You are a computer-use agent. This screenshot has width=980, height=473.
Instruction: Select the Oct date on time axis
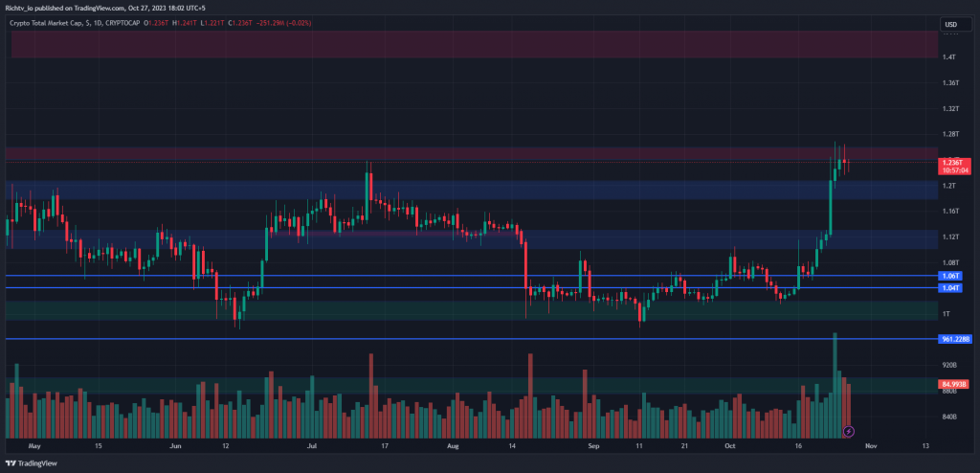tap(728, 446)
